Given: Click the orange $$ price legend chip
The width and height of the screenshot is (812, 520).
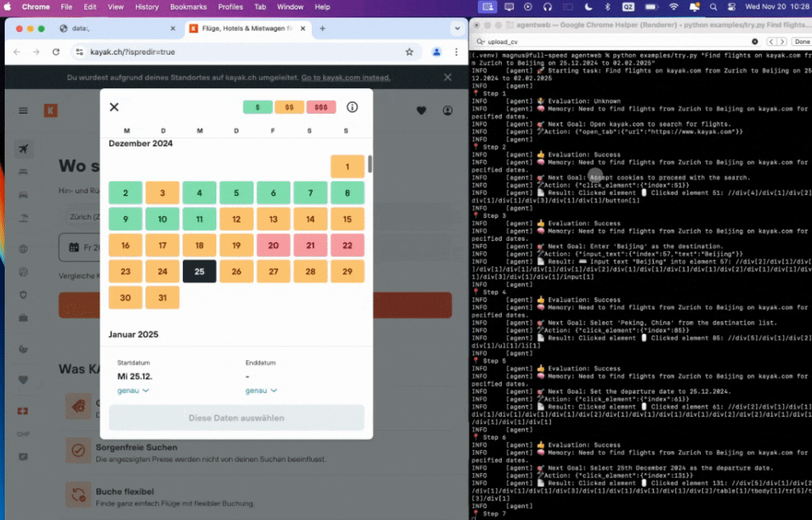Looking at the screenshot, I should click(289, 107).
